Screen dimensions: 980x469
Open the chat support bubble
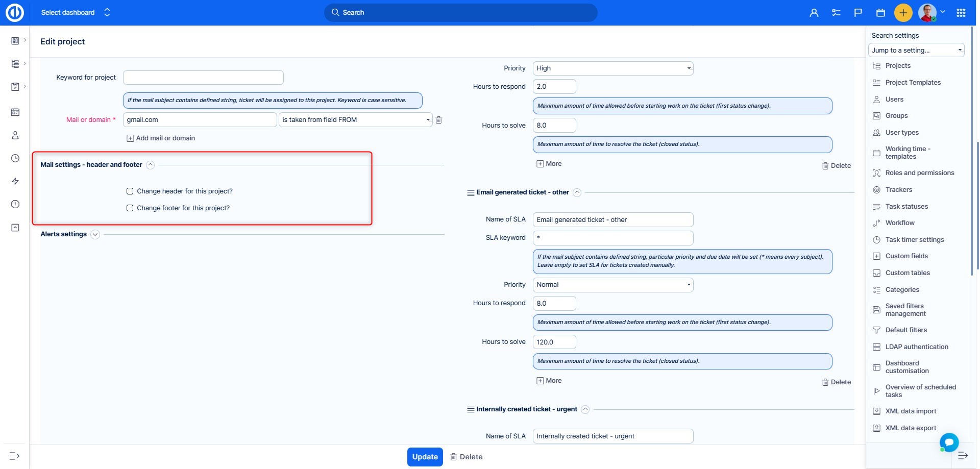(x=949, y=442)
